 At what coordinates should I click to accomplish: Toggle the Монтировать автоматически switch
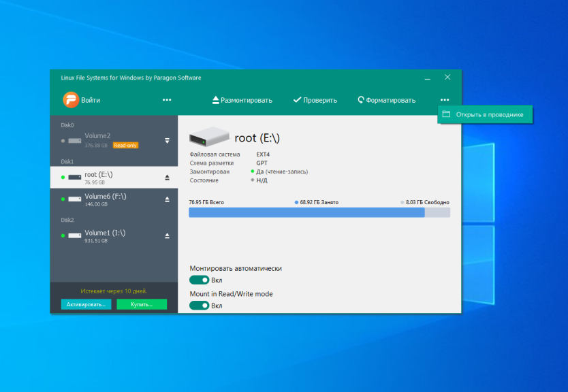200,280
